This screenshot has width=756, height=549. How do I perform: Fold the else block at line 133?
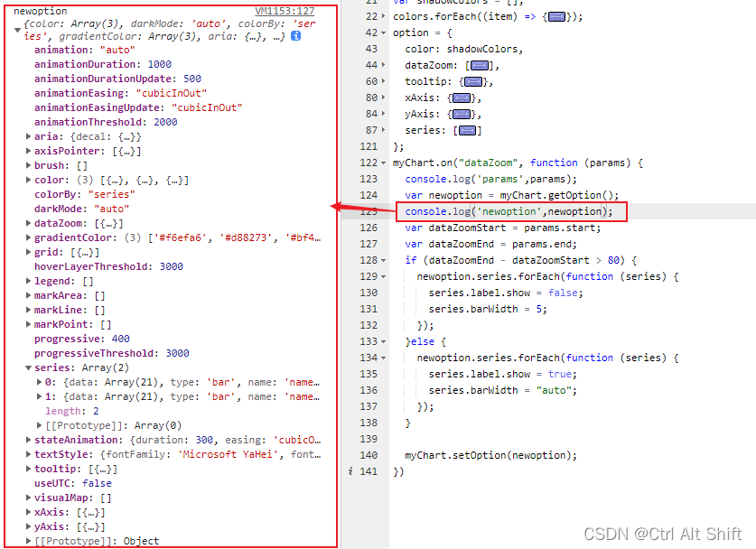383,341
